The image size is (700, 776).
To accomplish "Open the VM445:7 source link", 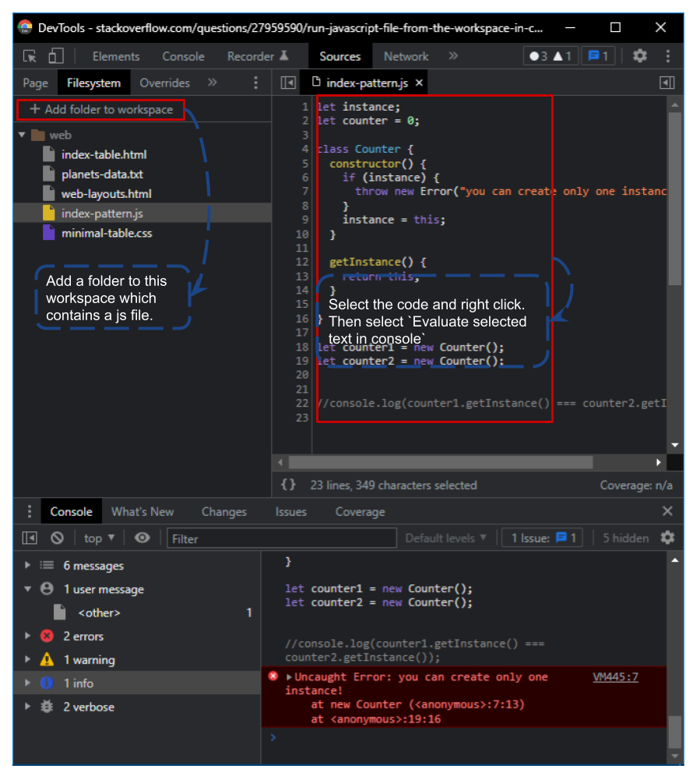I will click(x=615, y=677).
